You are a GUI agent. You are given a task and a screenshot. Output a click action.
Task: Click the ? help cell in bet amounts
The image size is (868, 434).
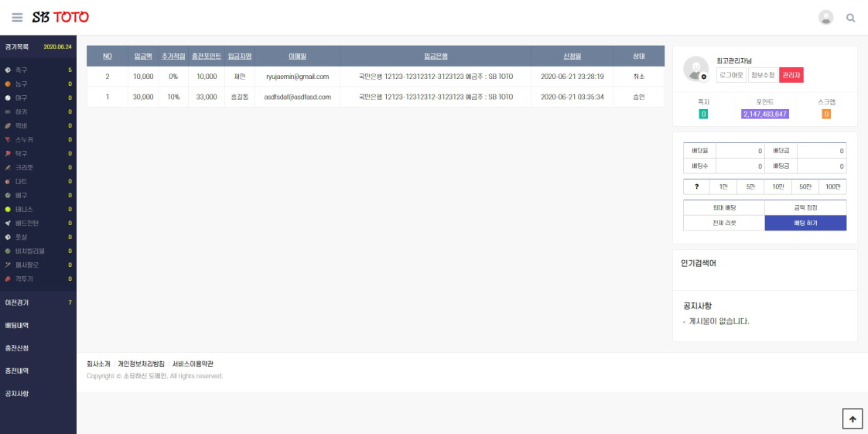coord(696,186)
